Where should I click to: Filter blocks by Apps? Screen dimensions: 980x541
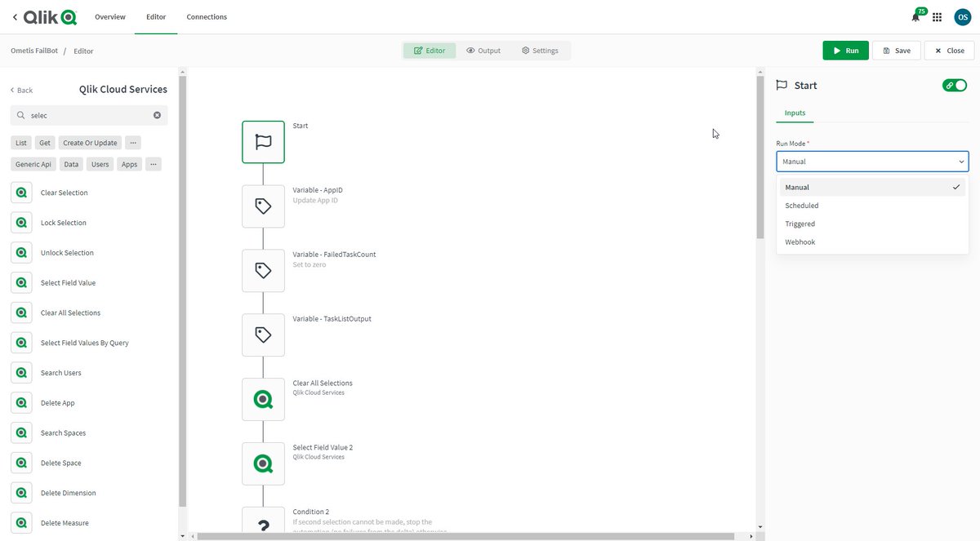click(130, 164)
